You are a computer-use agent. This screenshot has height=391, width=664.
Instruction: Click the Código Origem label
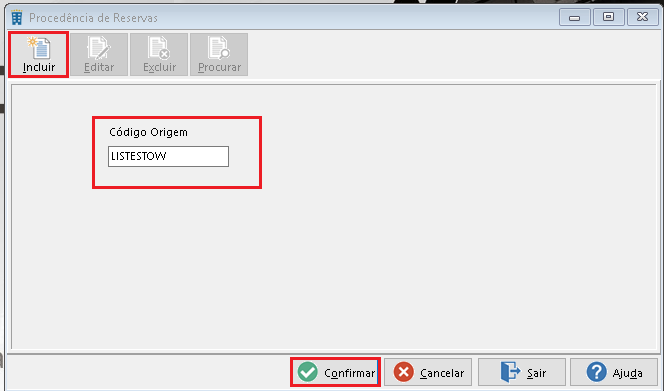[148, 132]
